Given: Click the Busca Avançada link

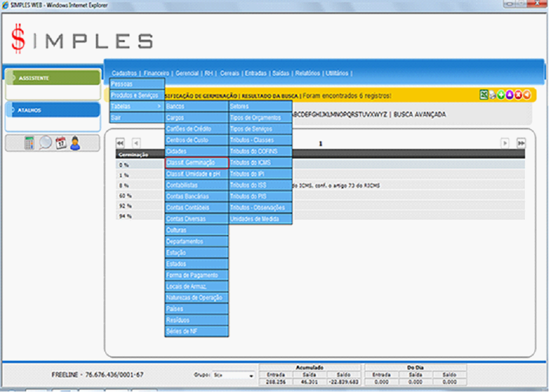Looking at the screenshot, I should tap(420, 114).
